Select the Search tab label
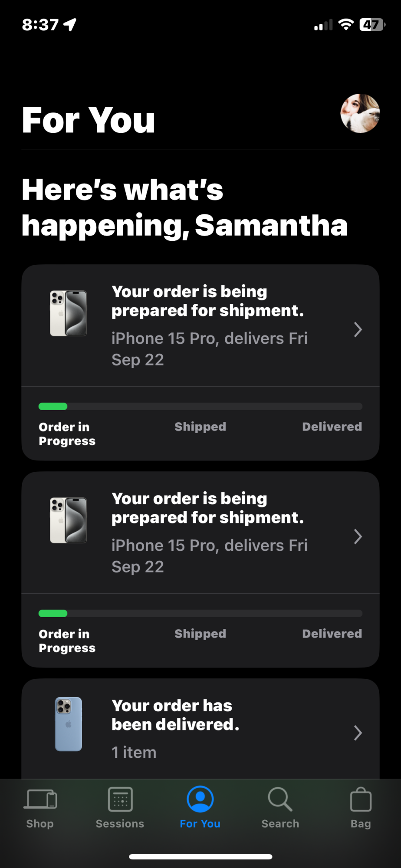The image size is (401, 868). pos(280,824)
